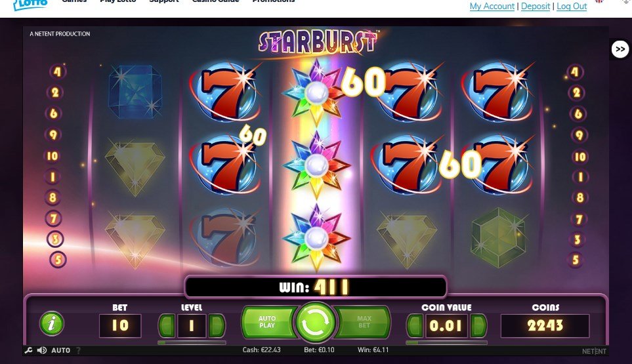632x364 pixels.
Task: Raise the coin value with right arrow
Action: [478, 325]
